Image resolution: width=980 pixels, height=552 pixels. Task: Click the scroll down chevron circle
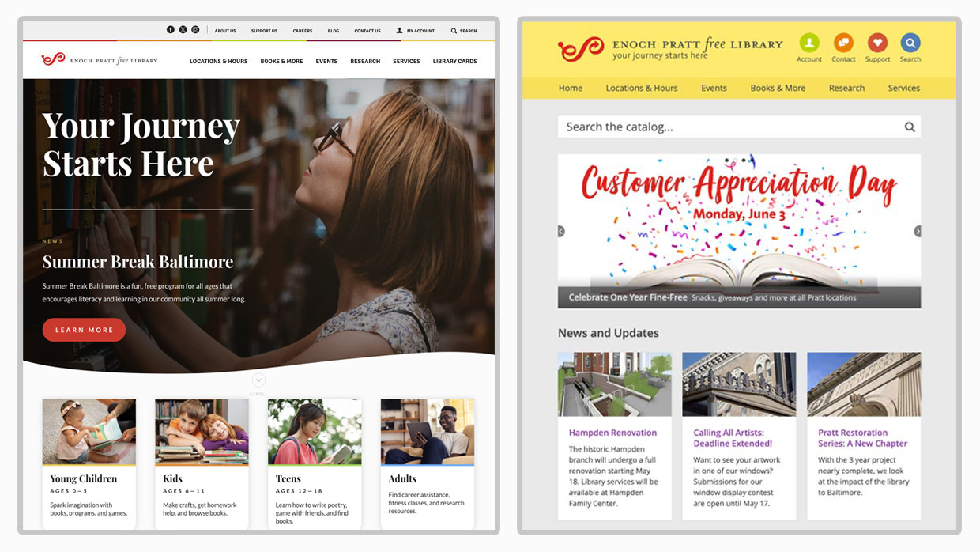click(x=258, y=381)
